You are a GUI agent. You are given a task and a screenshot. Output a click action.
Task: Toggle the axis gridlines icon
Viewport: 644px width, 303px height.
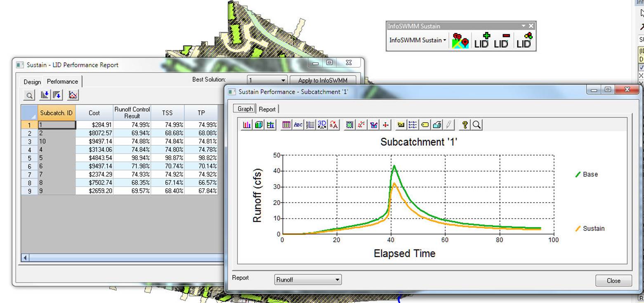coord(310,125)
